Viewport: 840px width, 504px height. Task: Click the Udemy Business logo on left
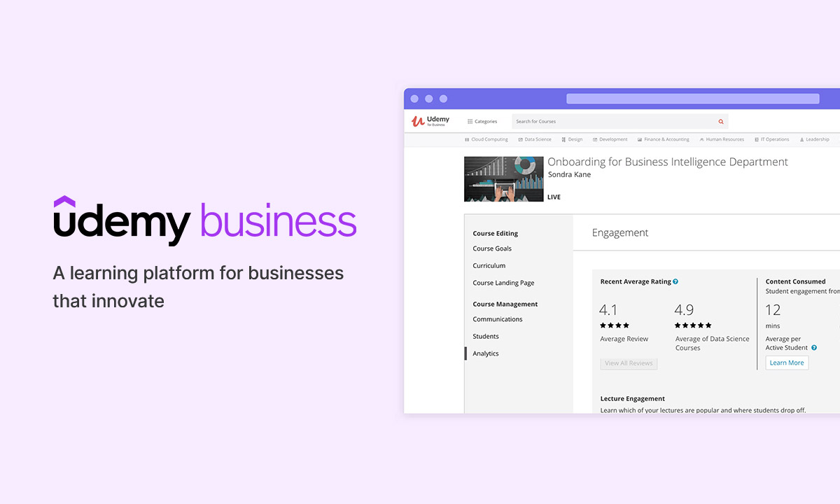click(205, 220)
